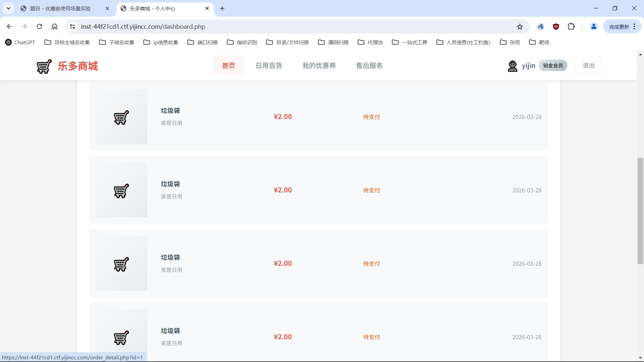
Task: Bookmark this page with star icon
Action: 520,26
